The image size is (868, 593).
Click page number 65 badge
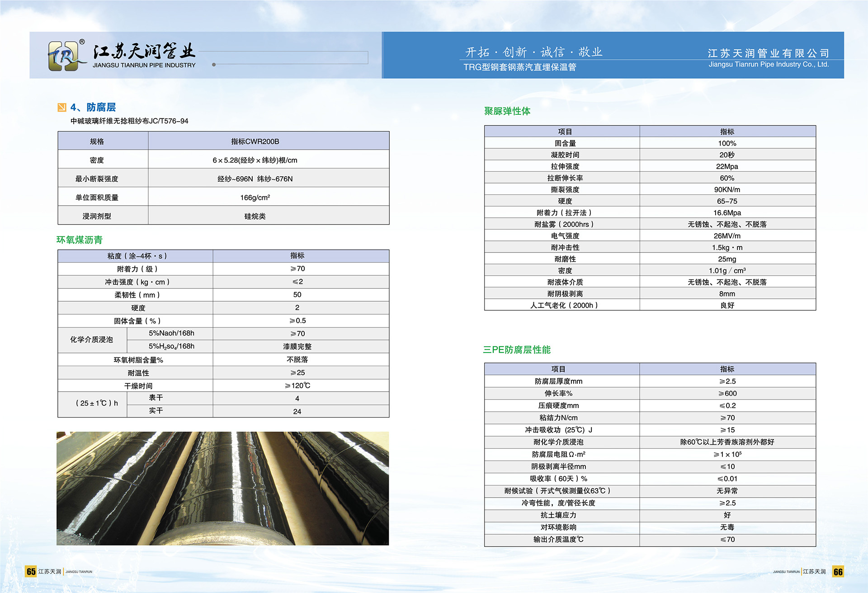tap(31, 571)
